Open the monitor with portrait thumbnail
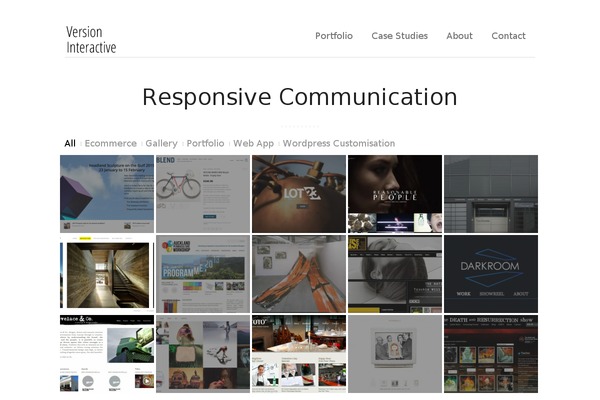The width and height of the screenshot is (600, 400). click(395, 354)
